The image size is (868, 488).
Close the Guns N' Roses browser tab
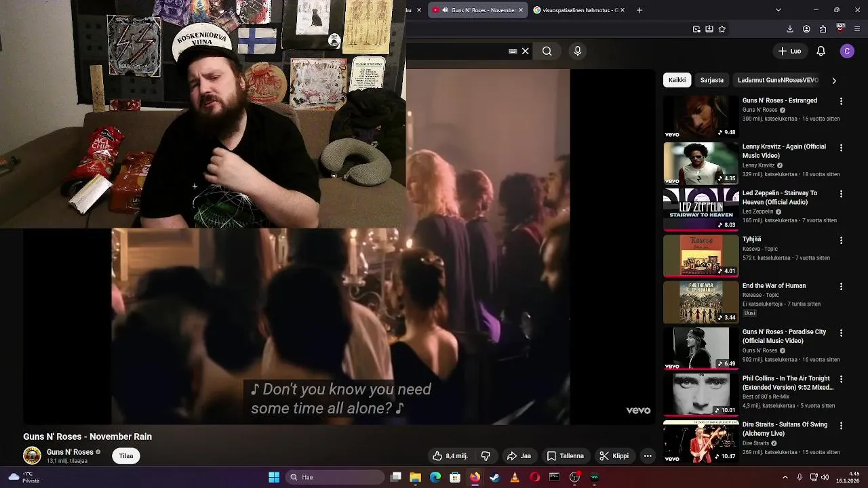(521, 10)
